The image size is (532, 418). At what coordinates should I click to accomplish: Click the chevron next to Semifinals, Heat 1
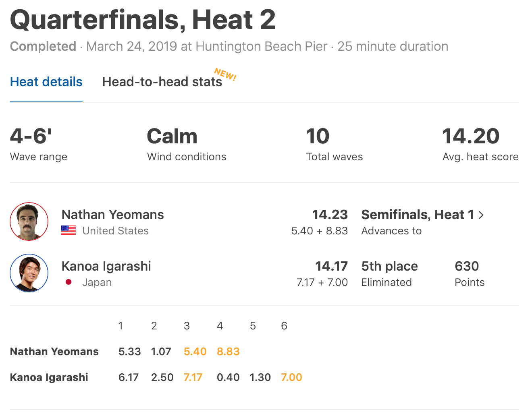(481, 215)
